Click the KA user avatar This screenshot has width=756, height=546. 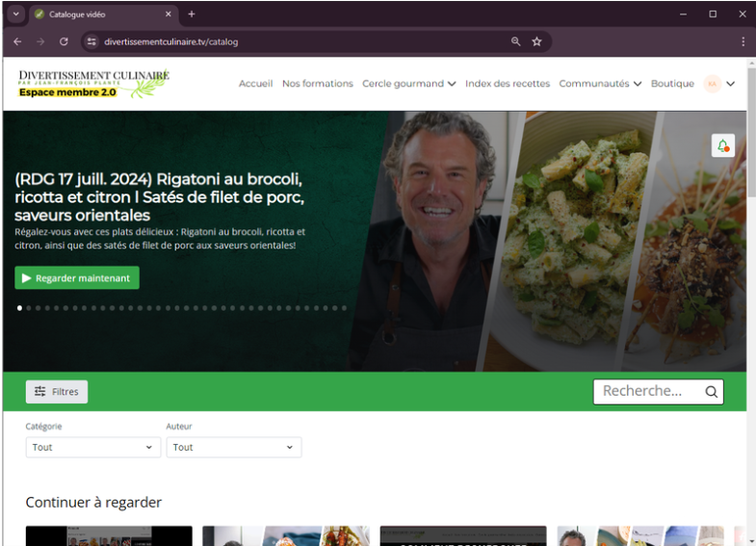point(712,84)
